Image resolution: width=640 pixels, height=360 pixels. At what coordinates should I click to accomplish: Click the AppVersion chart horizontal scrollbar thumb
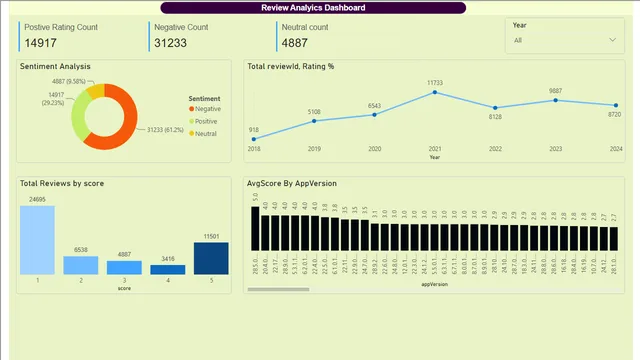click(x=278, y=289)
